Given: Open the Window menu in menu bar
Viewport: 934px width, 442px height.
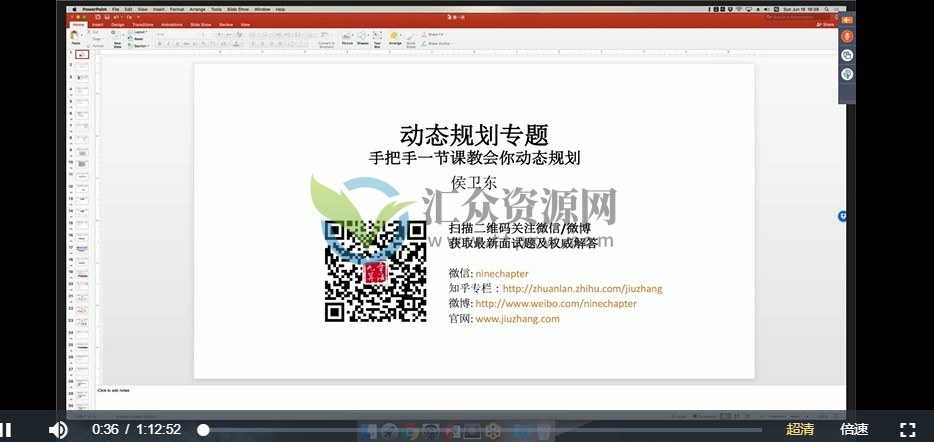Looking at the screenshot, I should click(x=262, y=10).
